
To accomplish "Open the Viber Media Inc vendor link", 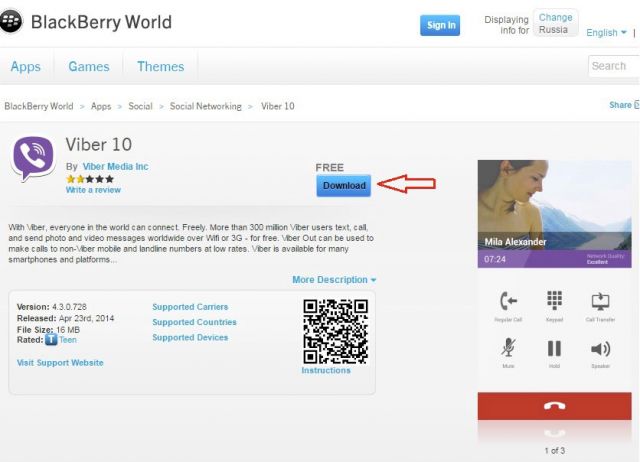I will click(x=115, y=167).
